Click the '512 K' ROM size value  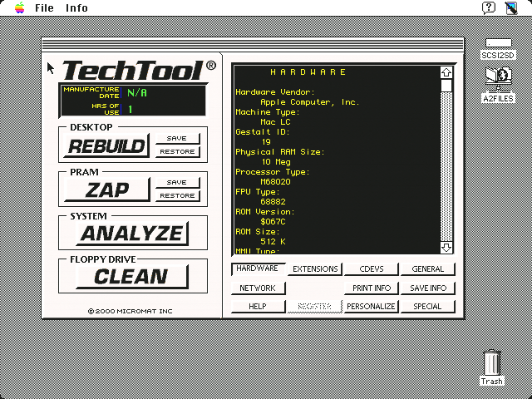click(x=273, y=242)
